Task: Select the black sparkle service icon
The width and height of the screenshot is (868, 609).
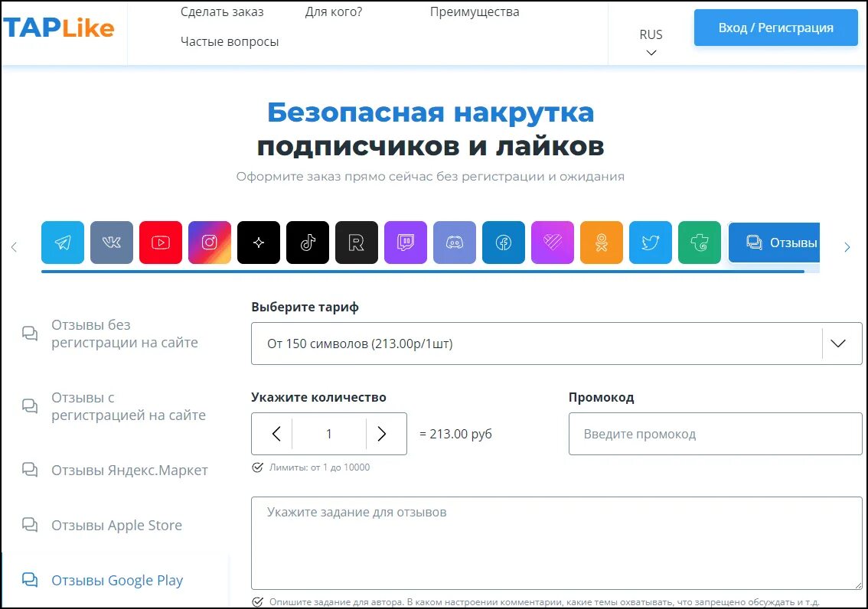Action: [259, 243]
